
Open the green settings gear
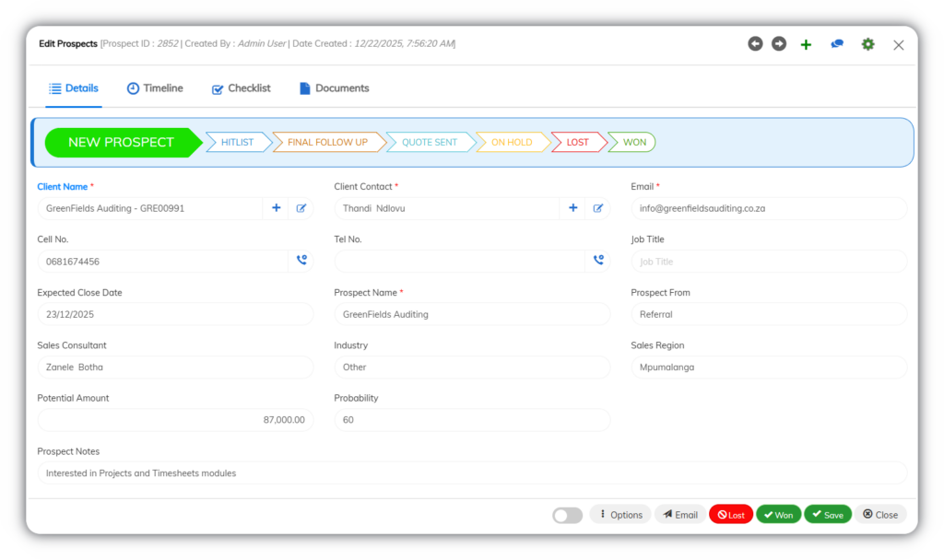point(867,44)
